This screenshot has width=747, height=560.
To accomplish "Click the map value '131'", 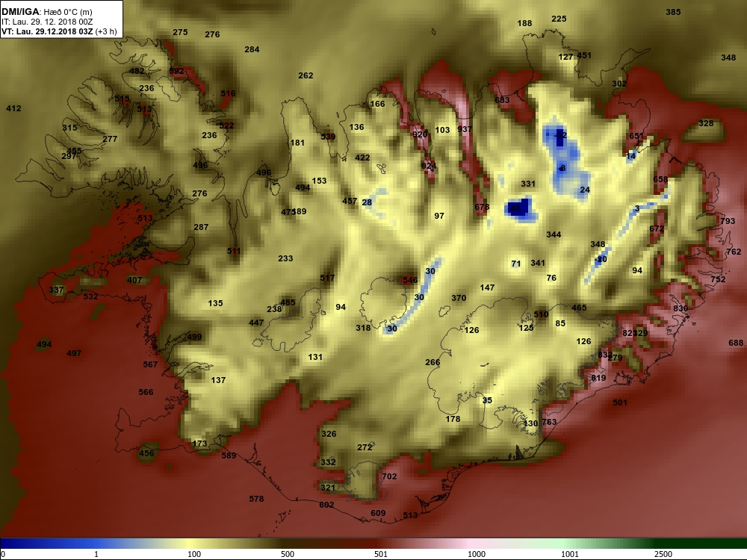I will point(315,357).
